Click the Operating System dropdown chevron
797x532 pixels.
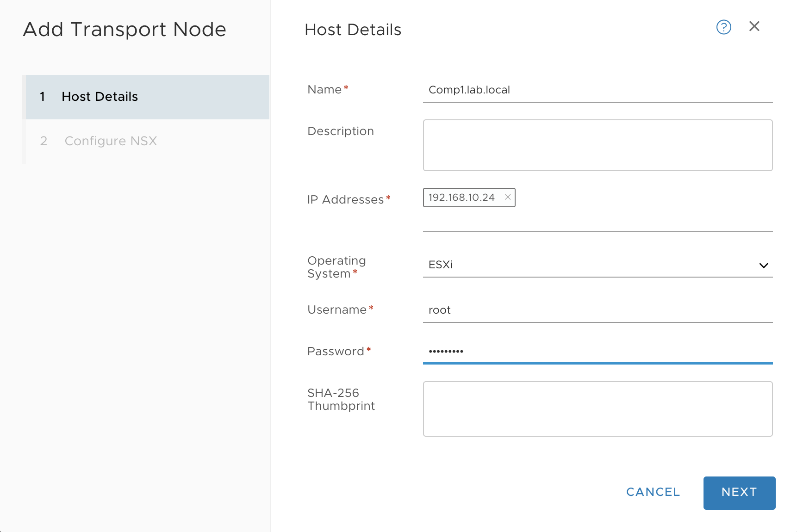[x=763, y=265]
